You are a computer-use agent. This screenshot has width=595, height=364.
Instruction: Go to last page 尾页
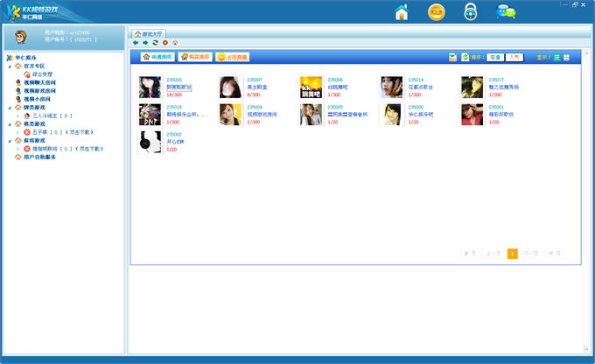click(555, 254)
